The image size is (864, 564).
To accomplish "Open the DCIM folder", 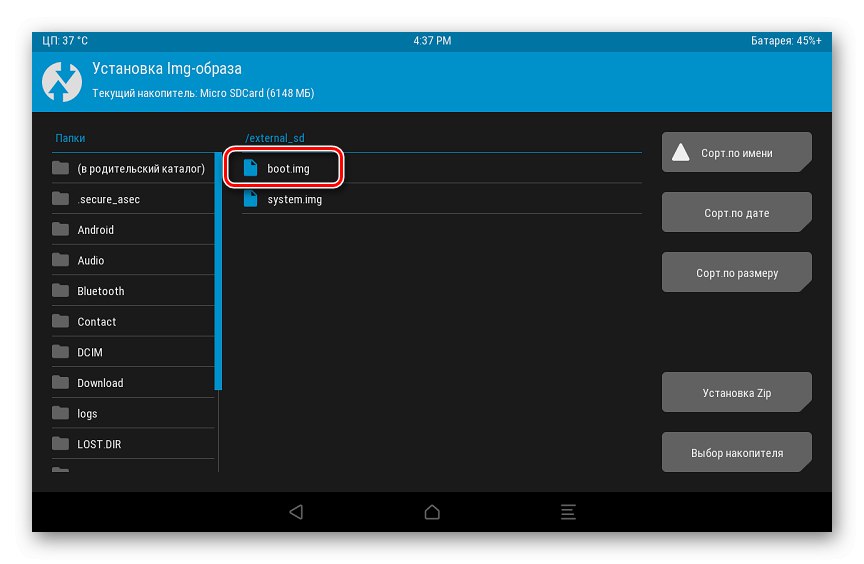I will (133, 352).
